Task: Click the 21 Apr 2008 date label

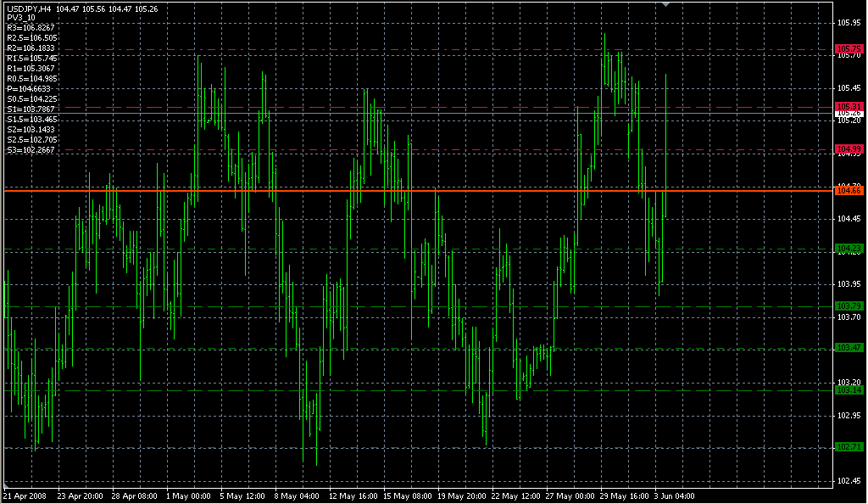Action: pos(26,495)
